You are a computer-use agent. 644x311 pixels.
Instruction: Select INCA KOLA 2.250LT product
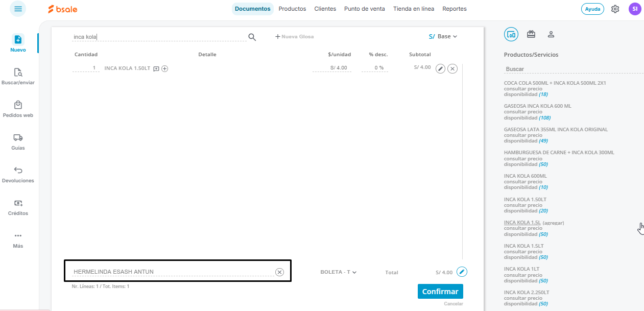[527, 293]
